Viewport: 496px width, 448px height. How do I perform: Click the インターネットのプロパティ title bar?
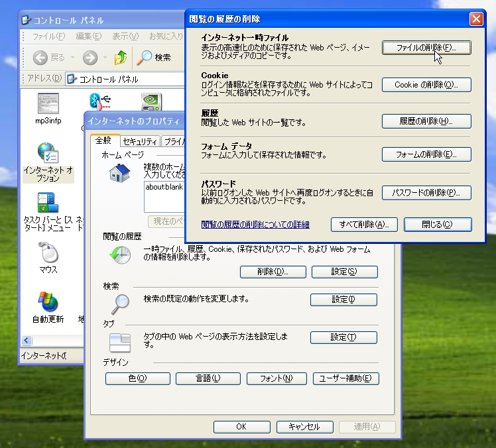[135, 121]
